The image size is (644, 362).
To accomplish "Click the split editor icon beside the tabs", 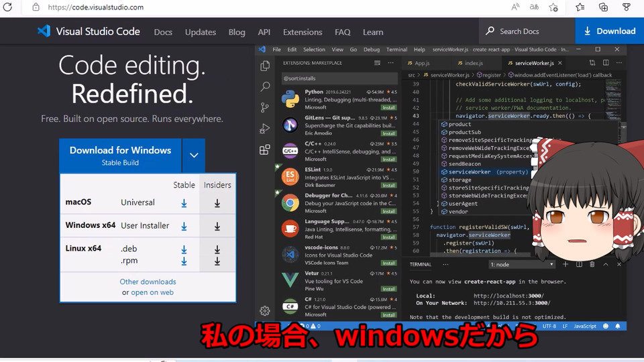I will (606, 63).
